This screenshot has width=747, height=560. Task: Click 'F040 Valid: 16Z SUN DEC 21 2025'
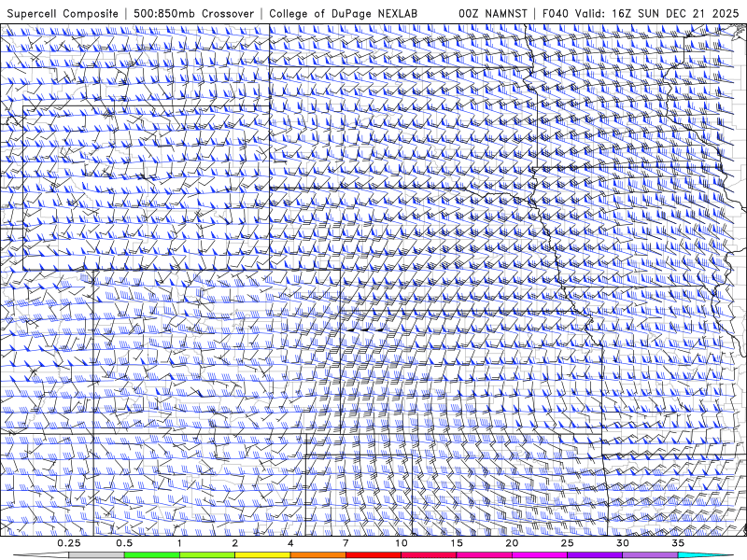[641, 13]
